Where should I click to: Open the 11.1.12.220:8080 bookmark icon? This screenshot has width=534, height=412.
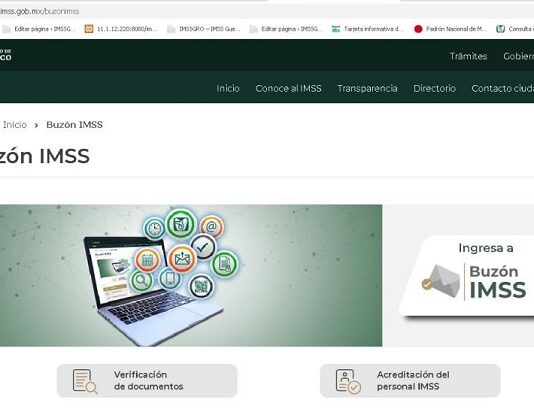click(x=89, y=29)
